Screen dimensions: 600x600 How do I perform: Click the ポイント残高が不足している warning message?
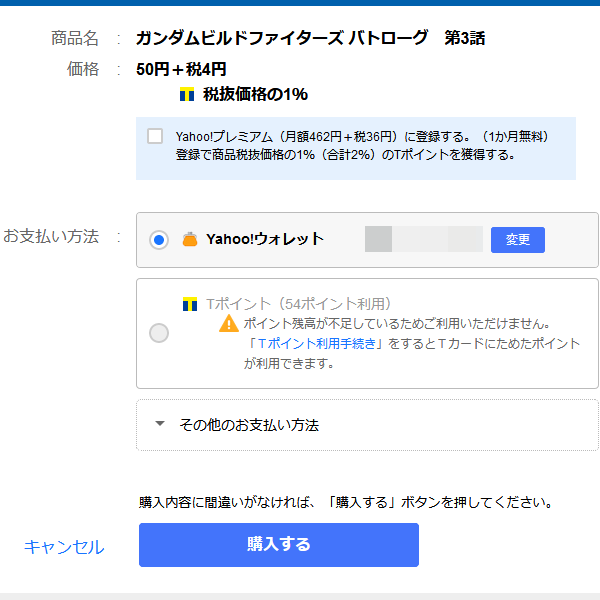point(397,324)
